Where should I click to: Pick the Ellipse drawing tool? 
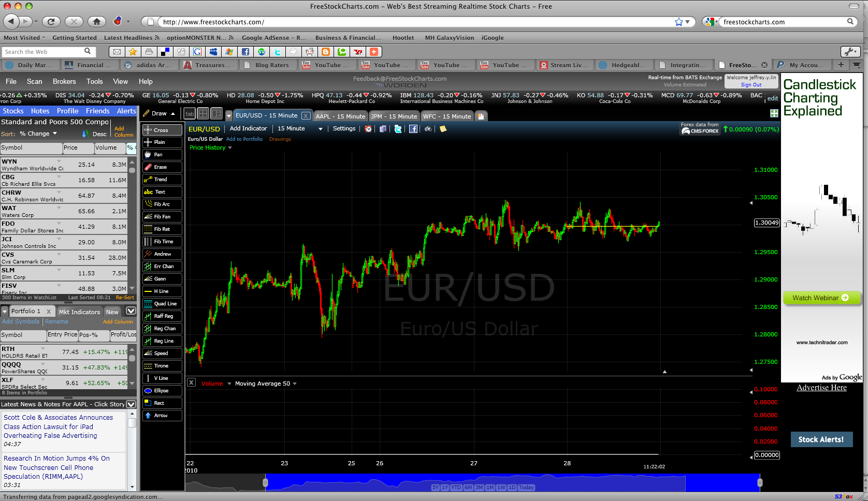point(162,391)
